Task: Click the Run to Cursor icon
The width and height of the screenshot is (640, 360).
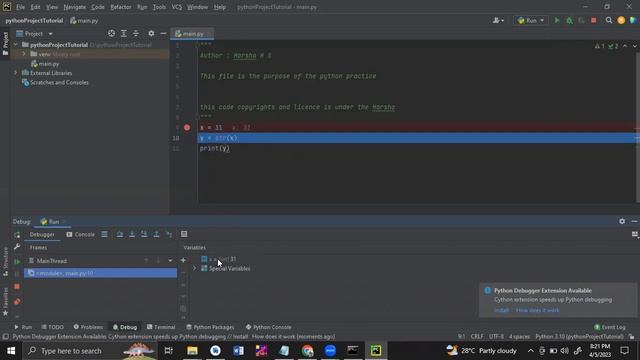Action: pyautogui.click(x=169, y=234)
